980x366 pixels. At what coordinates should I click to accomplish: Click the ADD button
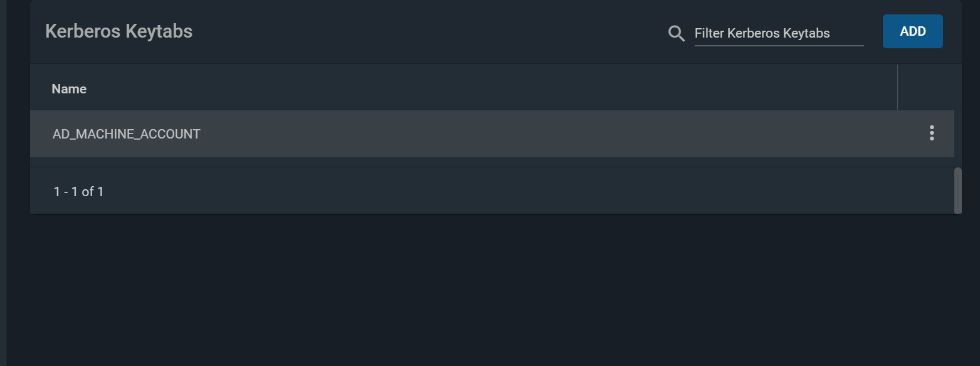(x=912, y=31)
